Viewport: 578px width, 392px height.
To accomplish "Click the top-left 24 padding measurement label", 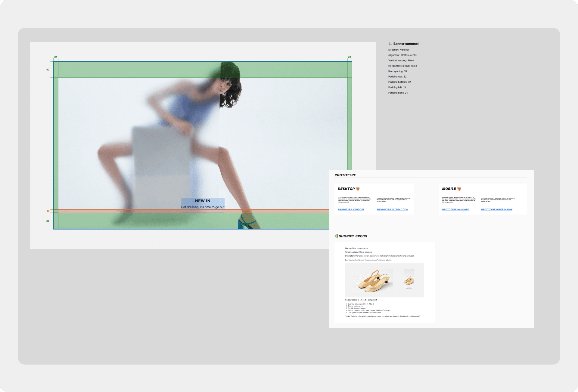I will pos(56,57).
